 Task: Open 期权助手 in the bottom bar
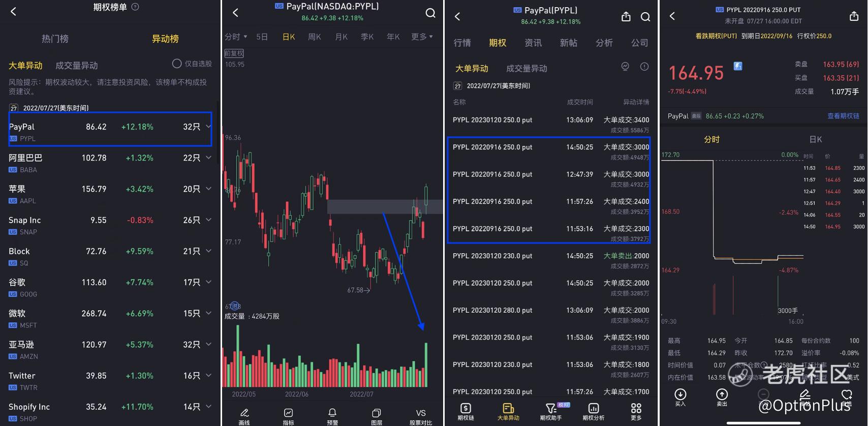(551, 412)
